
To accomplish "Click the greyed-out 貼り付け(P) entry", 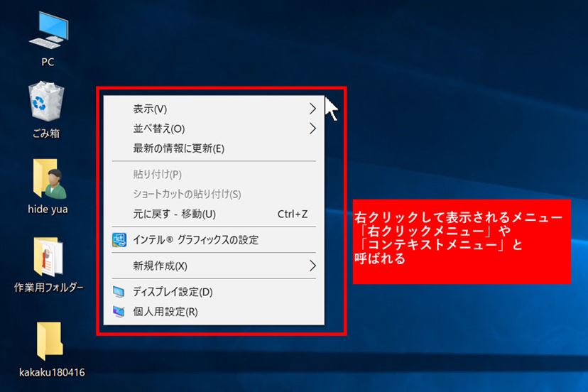I will click(158, 174).
